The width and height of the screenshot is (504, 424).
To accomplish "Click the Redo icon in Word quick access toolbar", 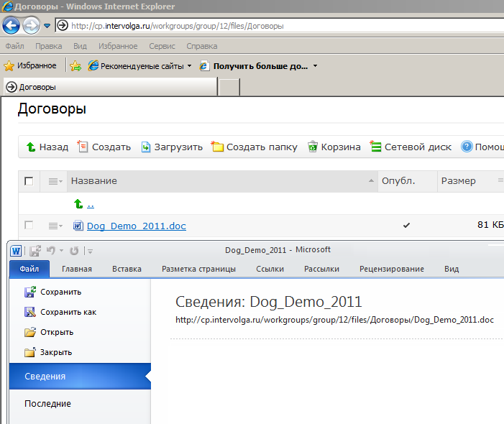I will [x=74, y=251].
